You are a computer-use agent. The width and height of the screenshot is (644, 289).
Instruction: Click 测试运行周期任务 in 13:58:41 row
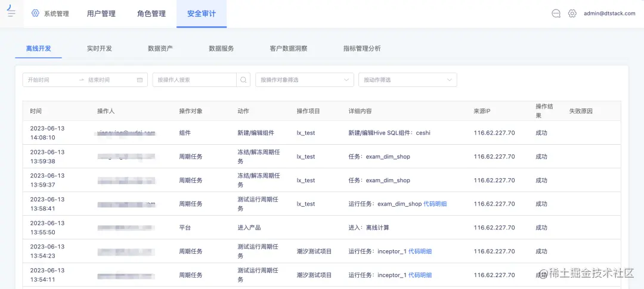tap(258, 204)
